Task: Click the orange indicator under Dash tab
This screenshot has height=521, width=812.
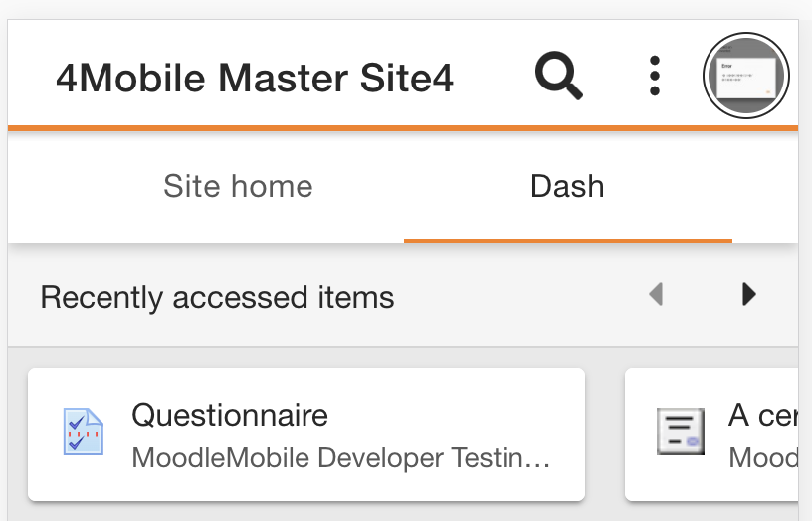Action: click(x=567, y=240)
